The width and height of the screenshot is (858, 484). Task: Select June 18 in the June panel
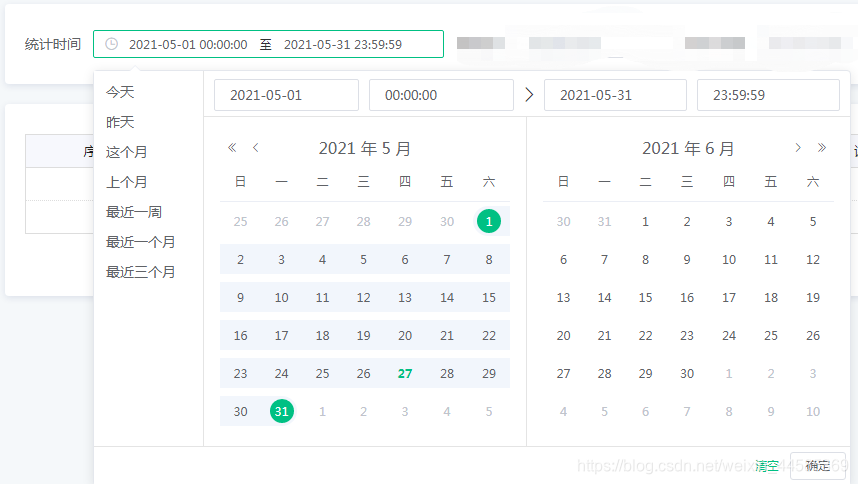tap(771, 298)
